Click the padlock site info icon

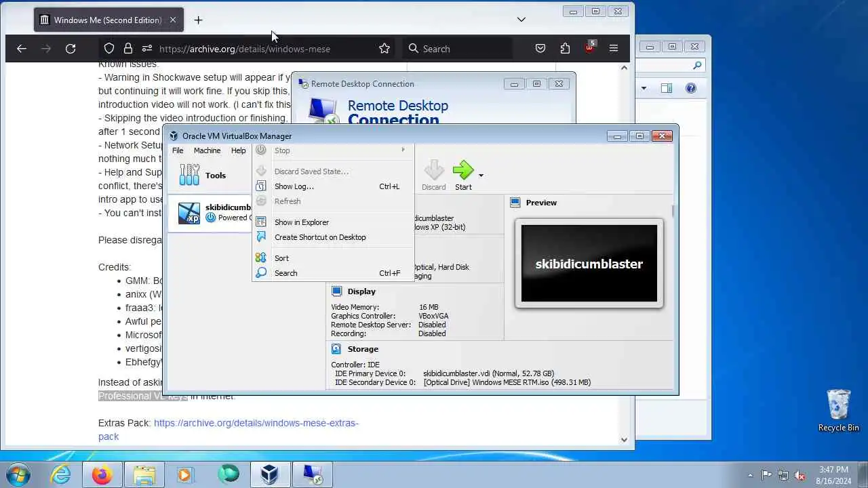tap(128, 49)
